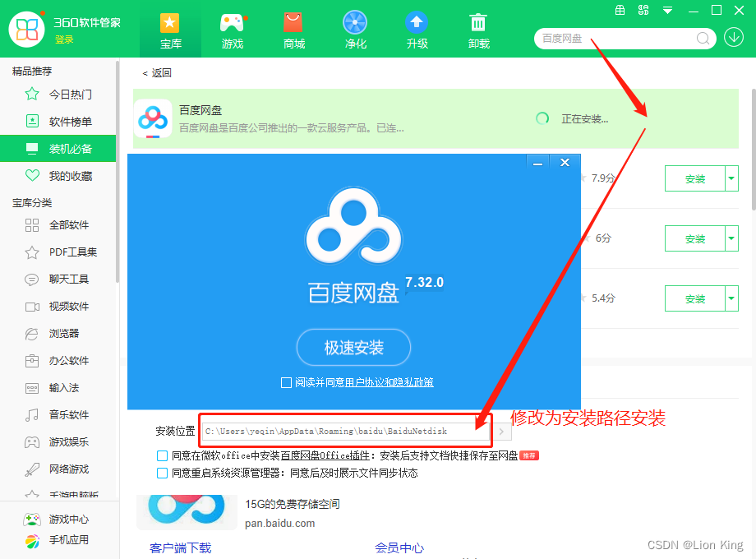Open the main menu dropdown triangle
This screenshot has height=559, width=756.
[667, 11]
